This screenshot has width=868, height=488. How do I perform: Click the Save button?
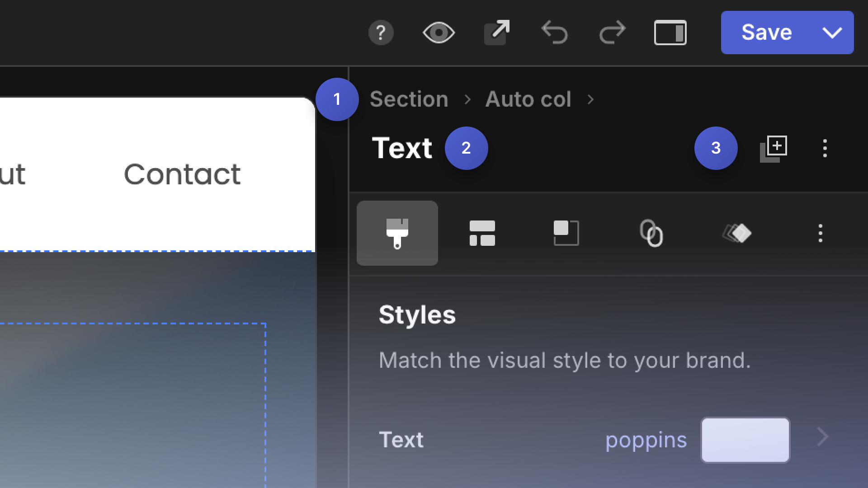coord(765,32)
